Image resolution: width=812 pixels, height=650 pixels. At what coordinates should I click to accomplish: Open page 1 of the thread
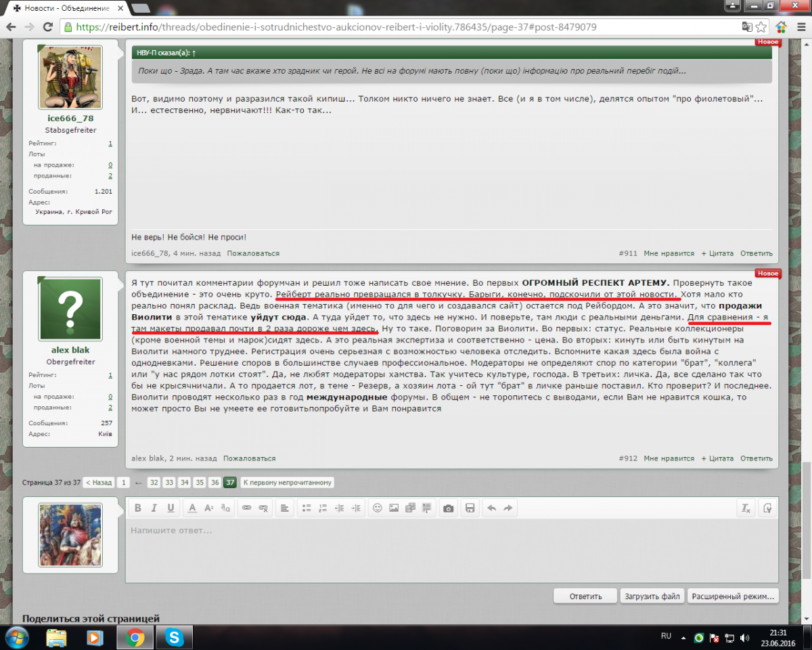(x=123, y=483)
